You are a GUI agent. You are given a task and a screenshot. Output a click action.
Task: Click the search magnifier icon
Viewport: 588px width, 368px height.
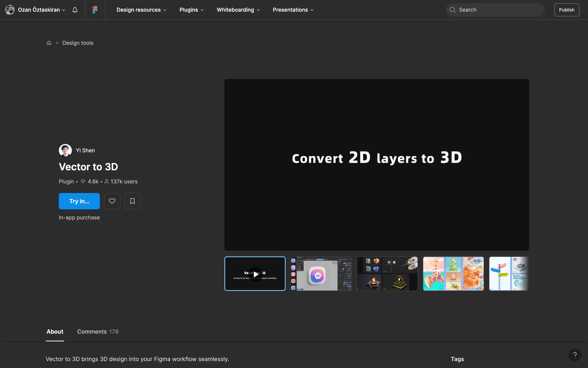(x=452, y=10)
